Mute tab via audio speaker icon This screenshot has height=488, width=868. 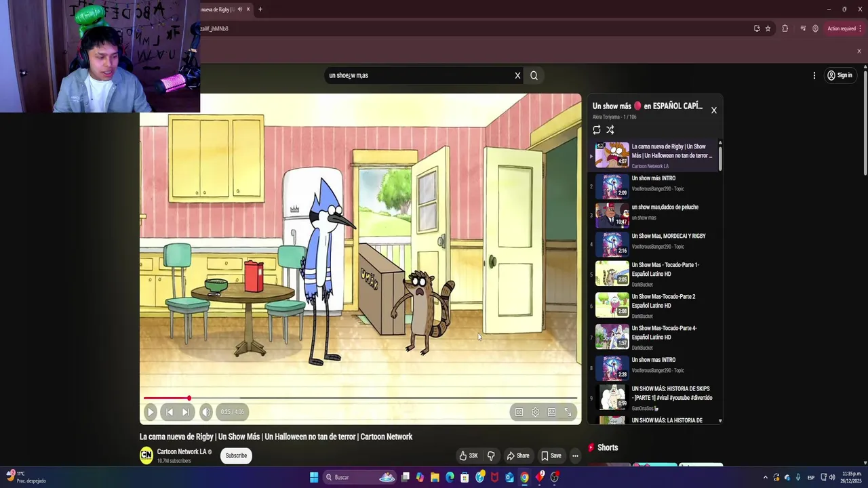(239, 9)
